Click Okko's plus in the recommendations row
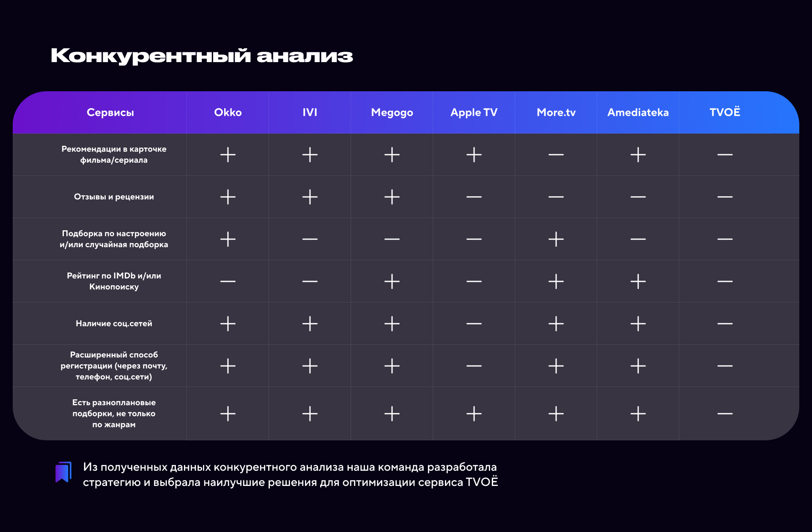This screenshot has width=812, height=532. [x=228, y=155]
